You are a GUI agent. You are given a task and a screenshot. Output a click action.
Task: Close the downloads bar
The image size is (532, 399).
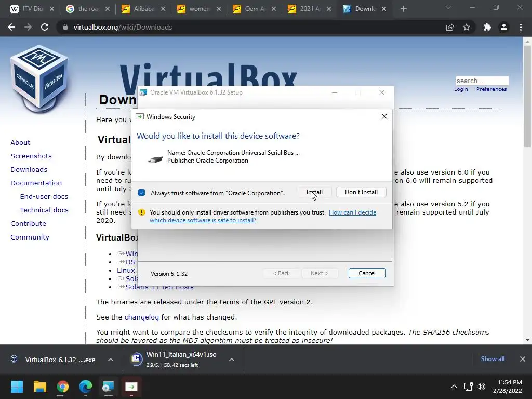[x=523, y=359]
